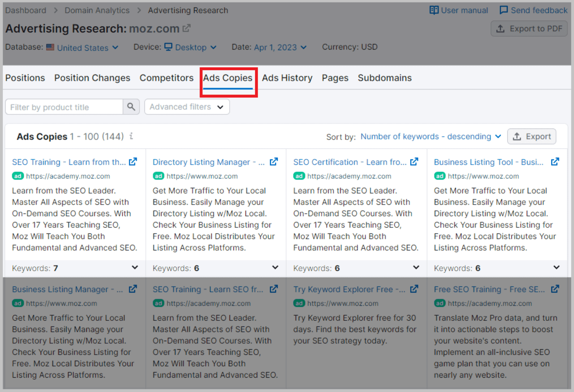The width and height of the screenshot is (574, 392).
Task: Expand Keywords: 6 on Directory Listing Manager ad
Action: (x=275, y=268)
